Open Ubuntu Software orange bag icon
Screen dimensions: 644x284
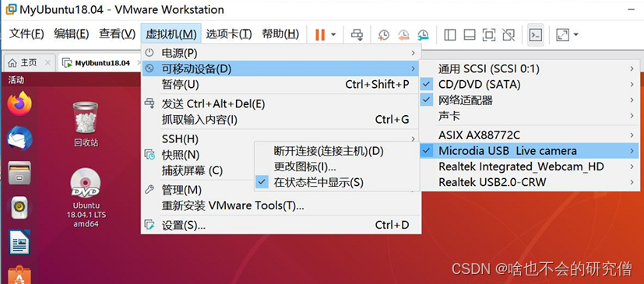(19, 275)
